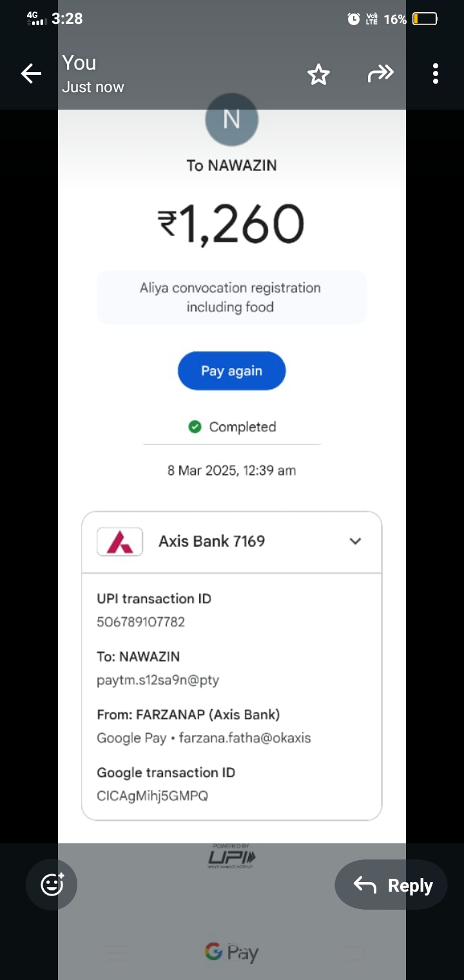Tap the UPI logo

[x=231, y=857]
